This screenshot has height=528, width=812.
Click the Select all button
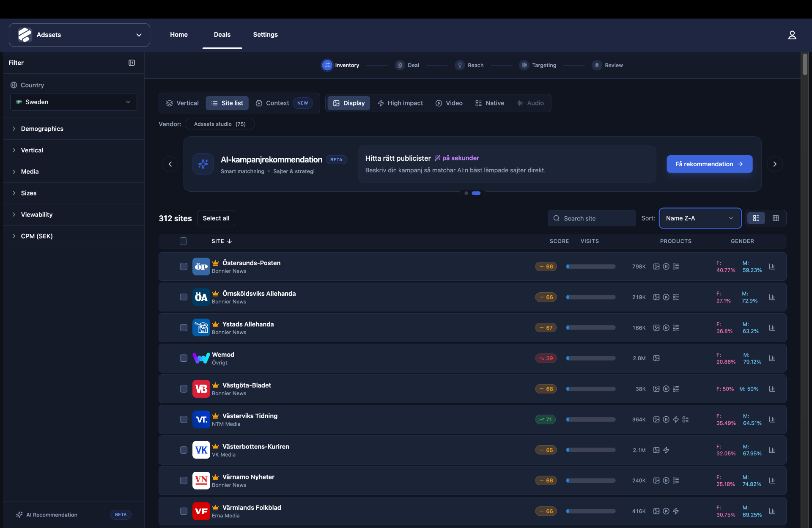216,218
